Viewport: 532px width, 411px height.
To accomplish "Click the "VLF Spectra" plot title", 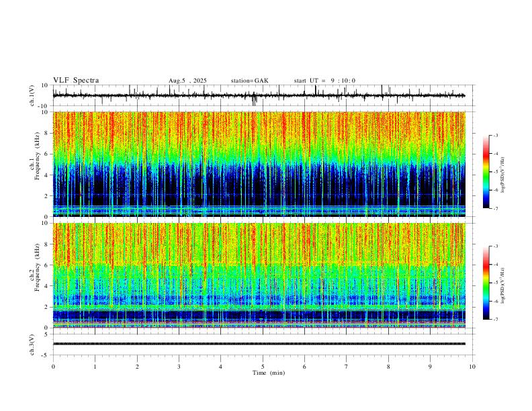I will (76, 80).
